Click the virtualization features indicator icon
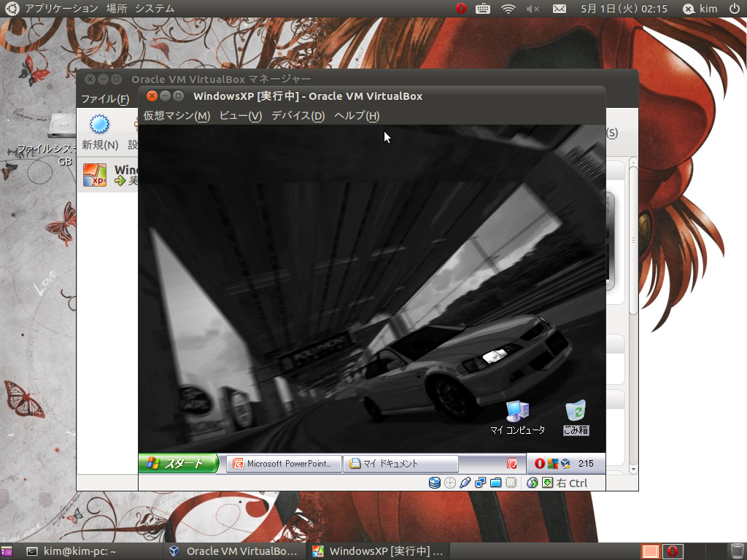 511,483
